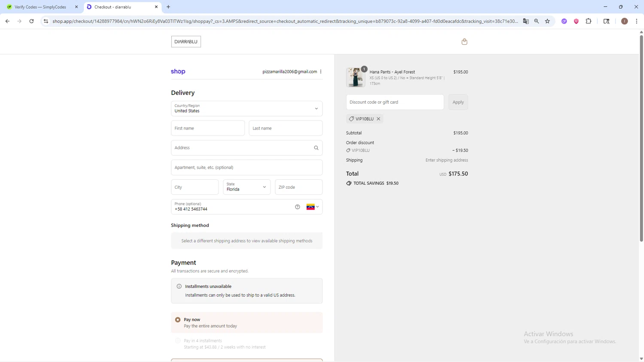Click scrollbar down arrow
The image size is (644, 362).
point(641,359)
